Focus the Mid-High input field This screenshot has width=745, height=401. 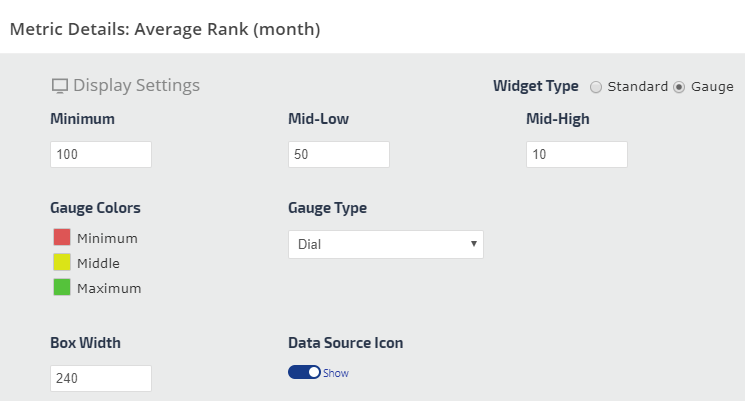576,155
